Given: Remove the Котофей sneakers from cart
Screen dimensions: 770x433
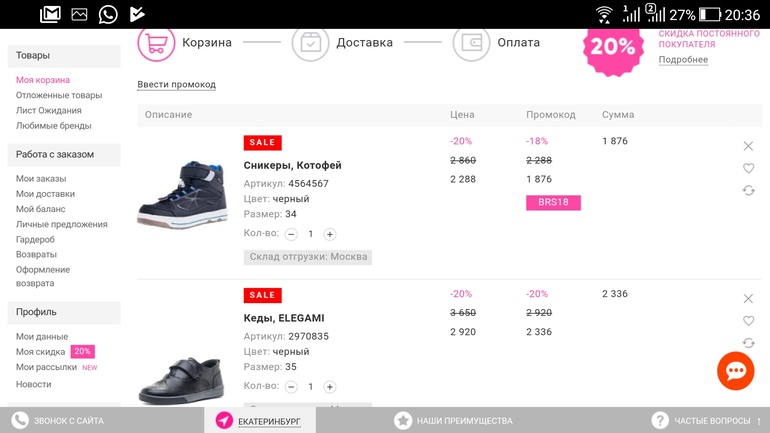Looking at the screenshot, I should click(748, 146).
